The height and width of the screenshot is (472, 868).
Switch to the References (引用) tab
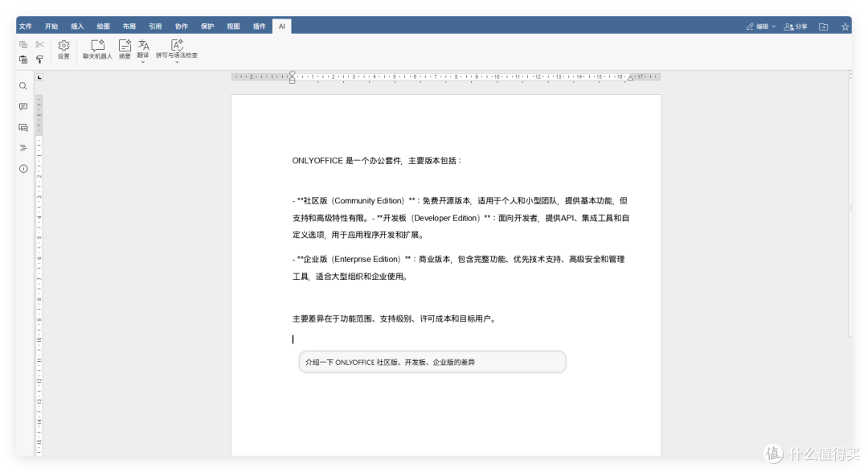pos(156,26)
